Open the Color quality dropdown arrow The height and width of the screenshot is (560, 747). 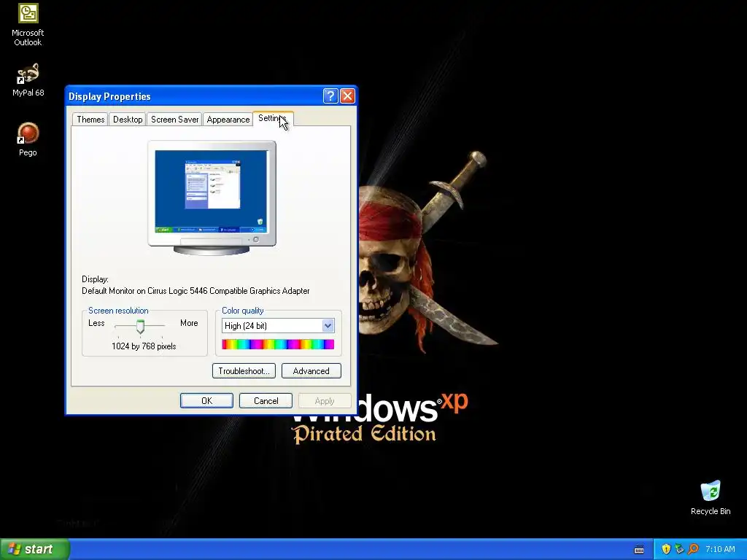tap(328, 326)
